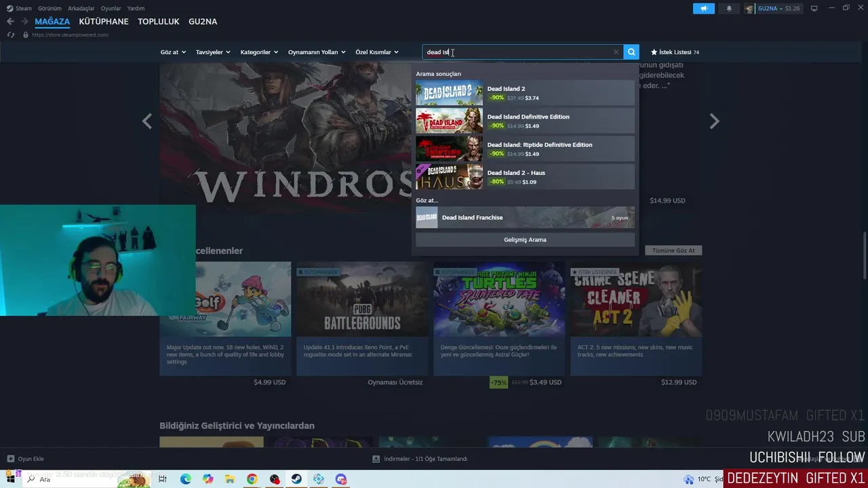Open the Yardım menu

coord(136,8)
